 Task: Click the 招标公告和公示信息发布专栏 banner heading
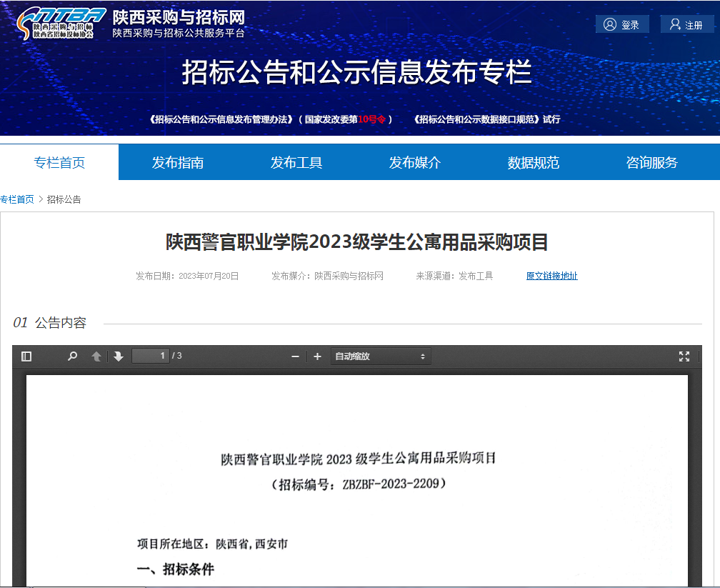(x=357, y=72)
